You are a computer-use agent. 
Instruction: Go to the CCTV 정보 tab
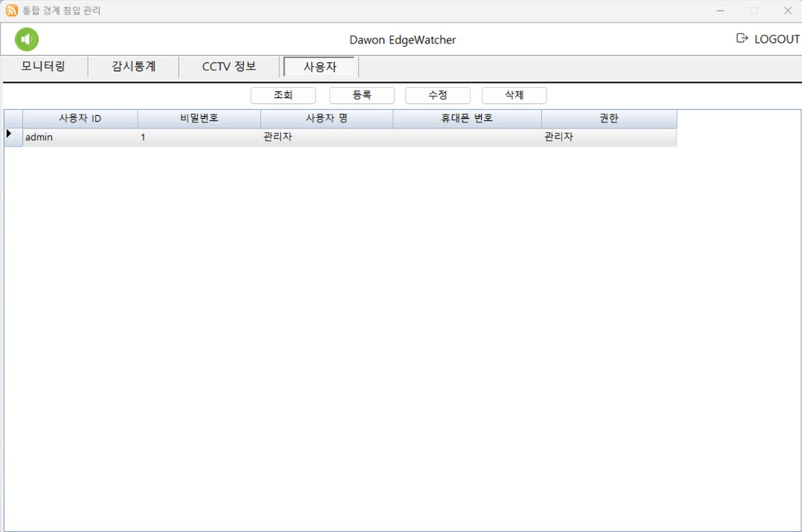click(229, 66)
